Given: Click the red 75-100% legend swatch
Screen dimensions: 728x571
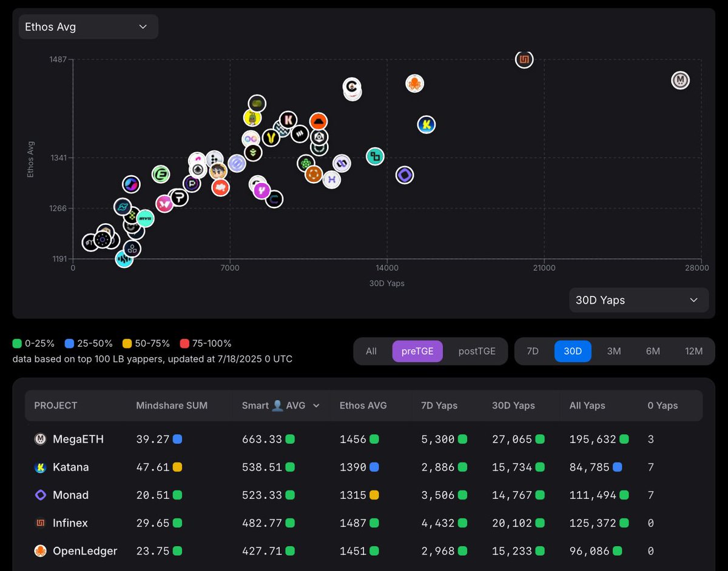Looking at the screenshot, I should (184, 344).
